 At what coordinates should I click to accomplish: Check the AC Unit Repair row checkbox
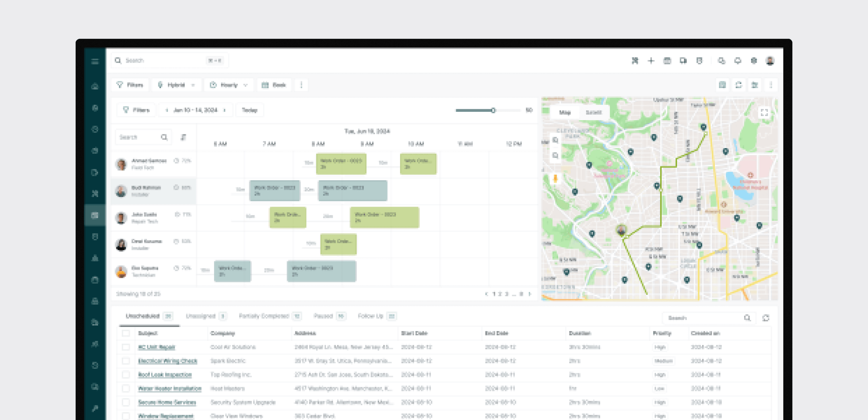point(126,347)
